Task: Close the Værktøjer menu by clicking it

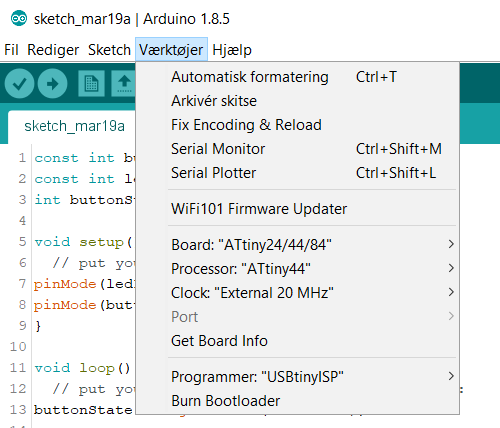Action: point(171,50)
